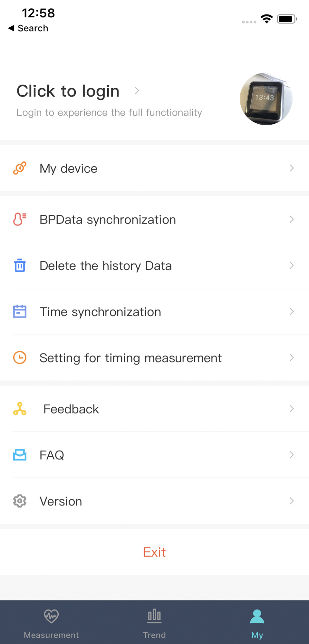The image size is (309, 644).
Task: Tap the chevron next to Click to login
Action: click(137, 91)
